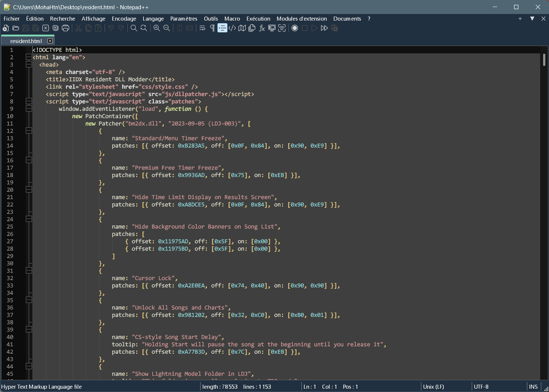
Task: Click UTF-8 encoding in status bar
Action: (481, 387)
